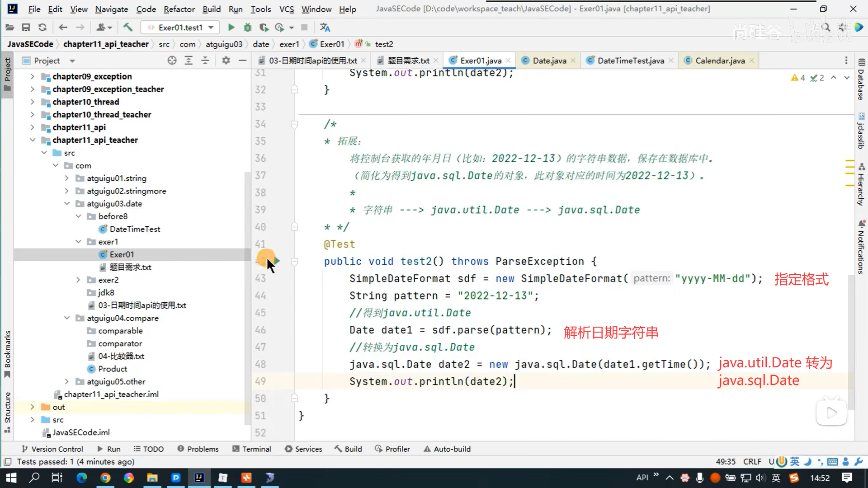Click run gutter icon beside test2
Screen dimensions: 868x488
[x=276, y=261]
